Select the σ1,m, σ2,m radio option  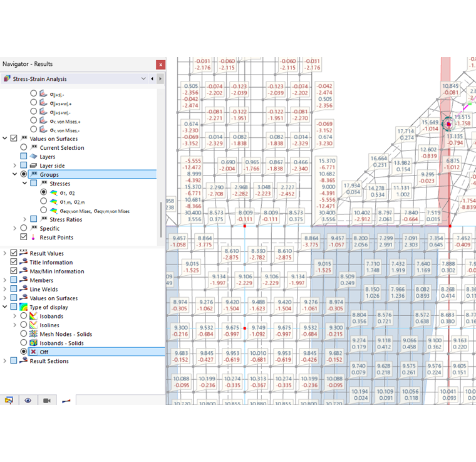(44, 201)
